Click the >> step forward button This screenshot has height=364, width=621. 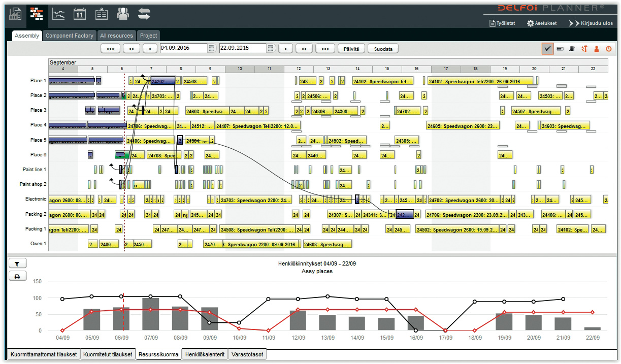coord(304,49)
